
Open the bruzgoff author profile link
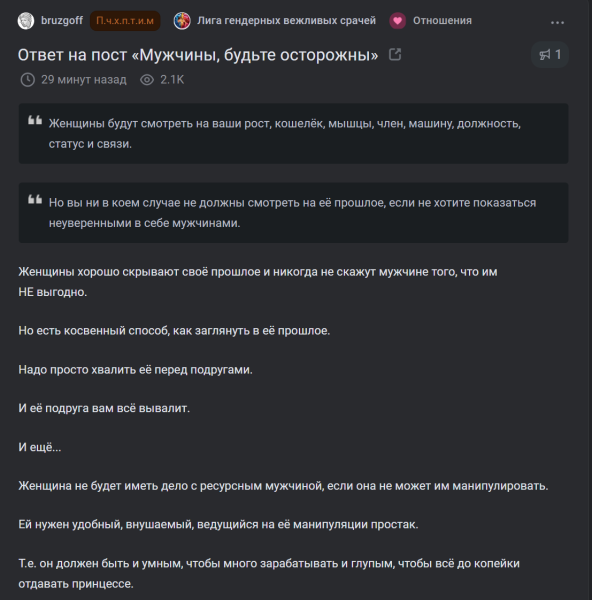(x=62, y=21)
